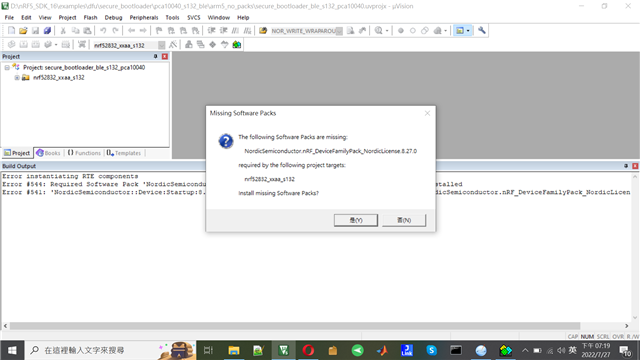Click the Cut scissors icon
The width and height of the screenshot is (640, 360).
(x=63, y=31)
